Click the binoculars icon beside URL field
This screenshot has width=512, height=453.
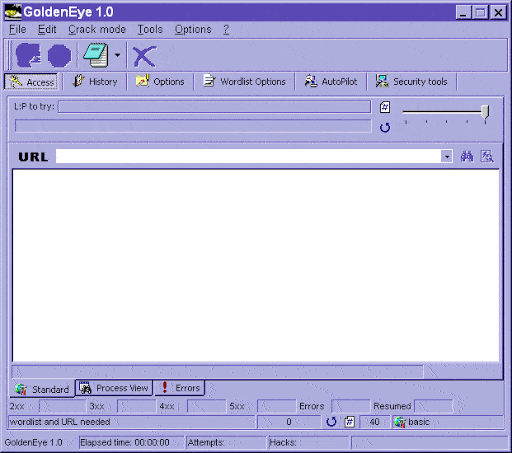[x=467, y=156]
